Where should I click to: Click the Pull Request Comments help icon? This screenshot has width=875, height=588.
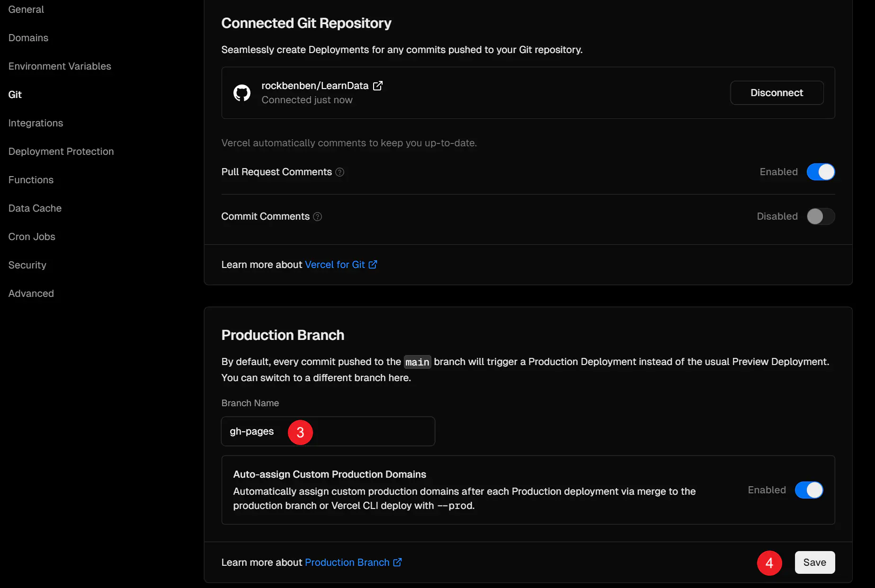[339, 172]
